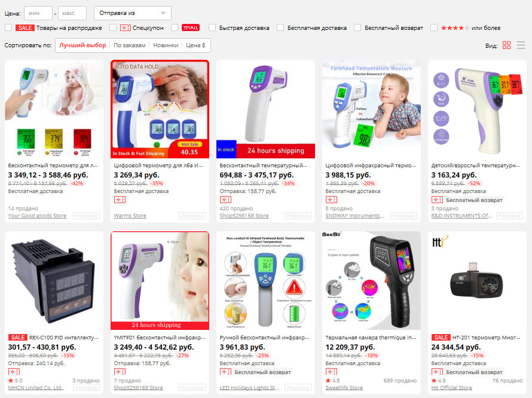Enable the SALE items checkbox

point(8,28)
